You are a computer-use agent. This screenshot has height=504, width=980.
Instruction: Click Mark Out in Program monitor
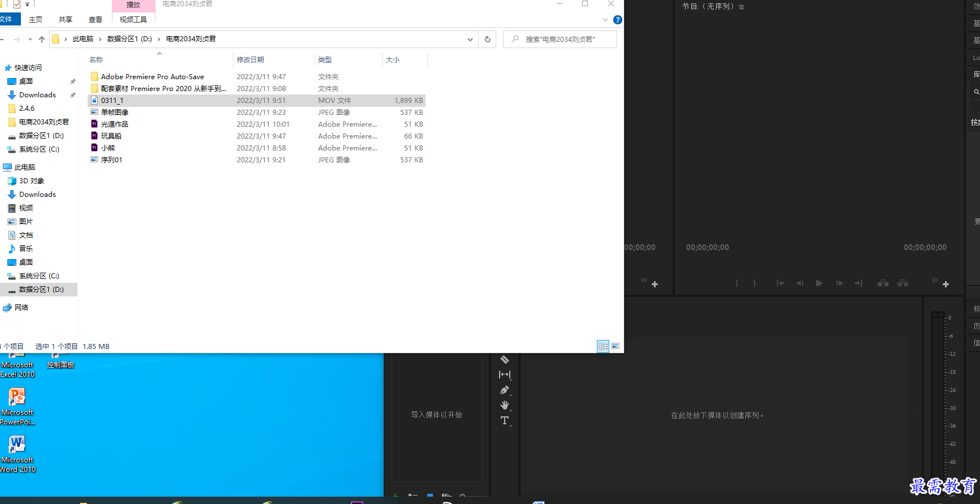(754, 283)
